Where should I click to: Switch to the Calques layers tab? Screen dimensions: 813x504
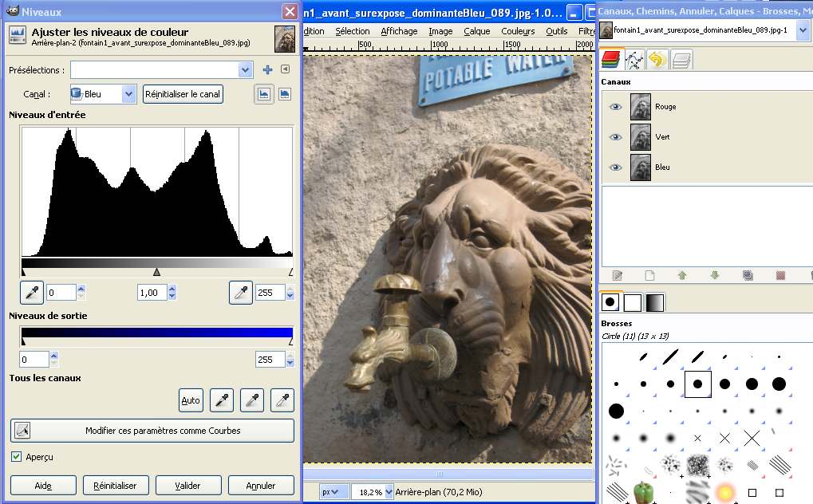pyautogui.click(x=681, y=60)
